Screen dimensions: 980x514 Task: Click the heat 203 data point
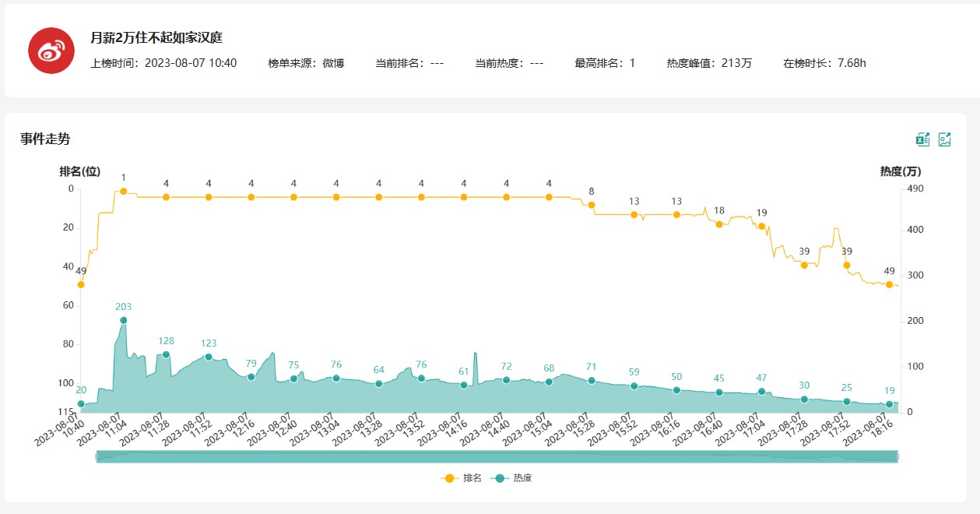tap(123, 320)
